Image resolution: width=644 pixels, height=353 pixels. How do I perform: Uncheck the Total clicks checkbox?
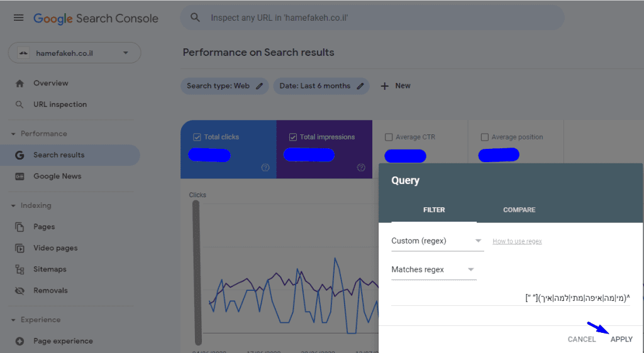coord(197,137)
